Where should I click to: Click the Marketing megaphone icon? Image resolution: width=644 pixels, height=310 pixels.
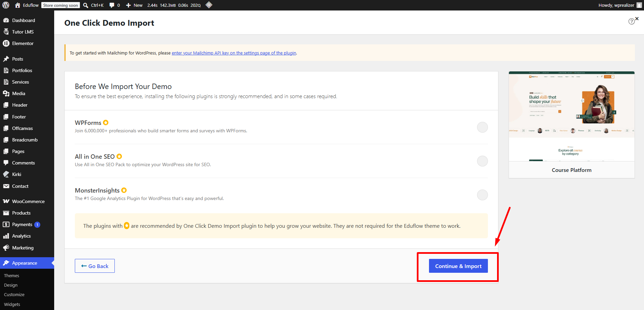(x=6, y=248)
